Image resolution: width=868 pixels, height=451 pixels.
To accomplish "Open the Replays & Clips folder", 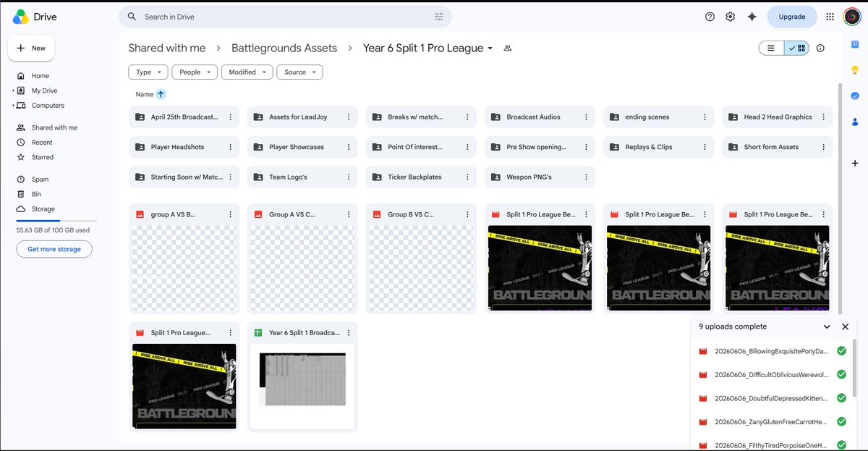I will coord(658,147).
